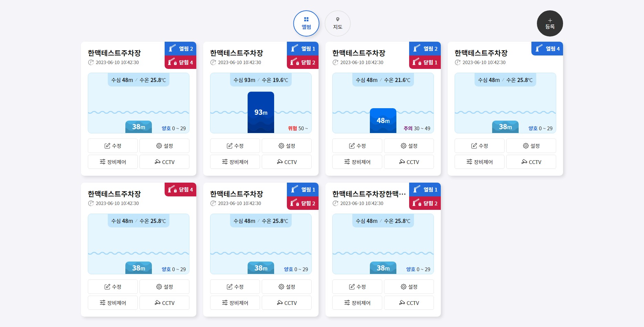Expand the 열림 2 badge on the first card

coord(180,49)
